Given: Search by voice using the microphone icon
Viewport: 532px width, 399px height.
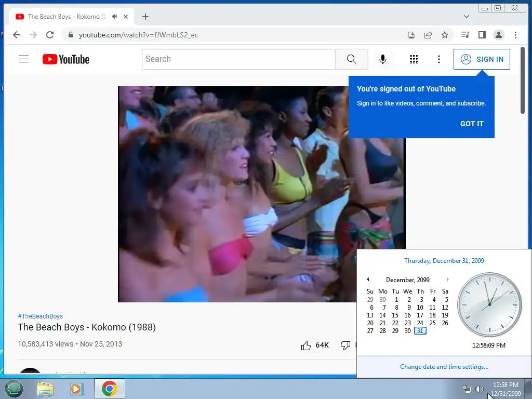Looking at the screenshot, I should click(x=383, y=59).
